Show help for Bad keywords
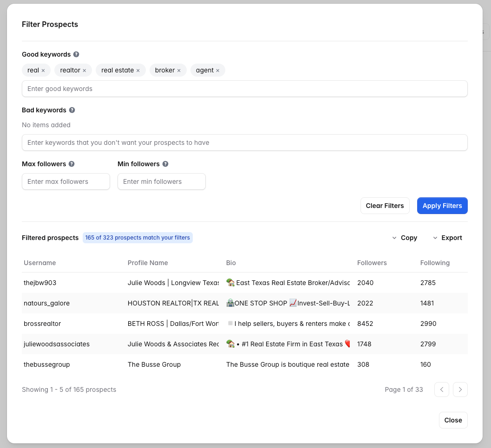491x448 pixels. click(72, 110)
